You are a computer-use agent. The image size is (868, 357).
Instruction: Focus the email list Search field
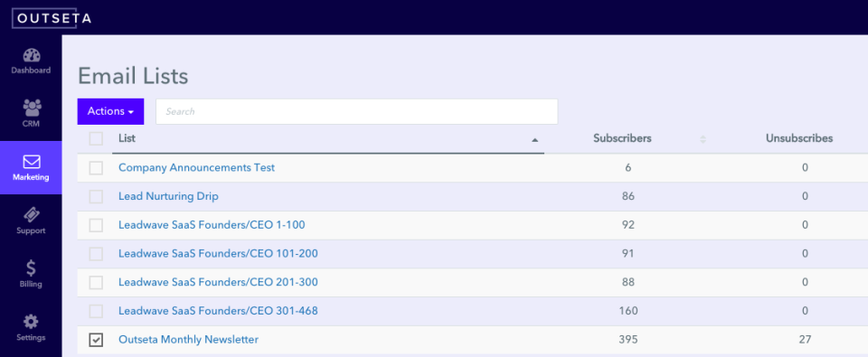pos(356,111)
